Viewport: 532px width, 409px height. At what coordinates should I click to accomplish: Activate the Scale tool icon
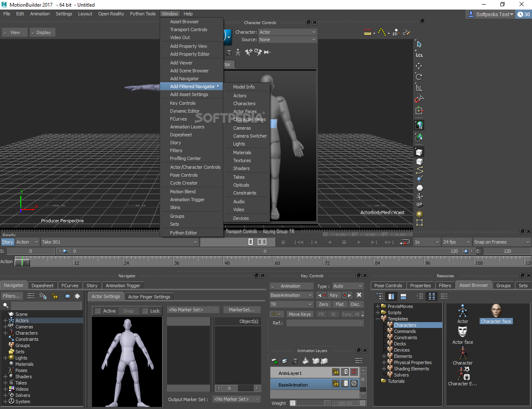pyautogui.click(x=419, y=88)
